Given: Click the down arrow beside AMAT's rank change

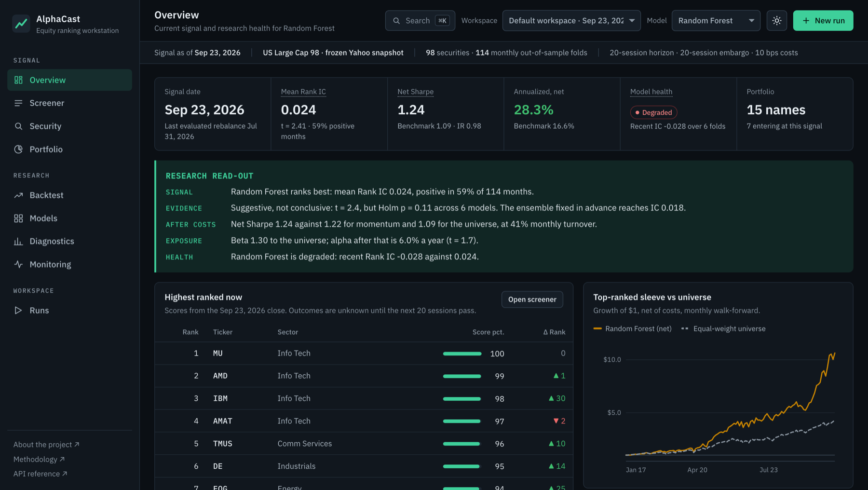Looking at the screenshot, I should click(x=556, y=421).
